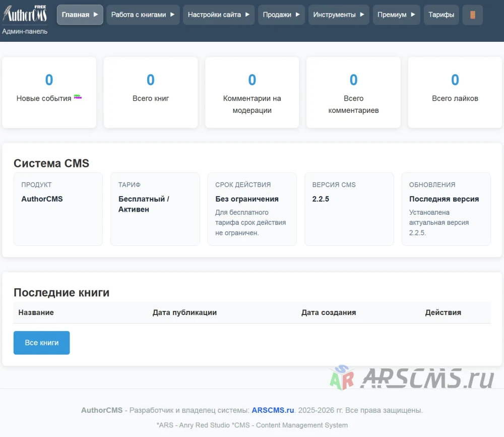Viewport: 504px width, 437px height.
Task: Click the Последняя версия update status
Action: [444, 199]
